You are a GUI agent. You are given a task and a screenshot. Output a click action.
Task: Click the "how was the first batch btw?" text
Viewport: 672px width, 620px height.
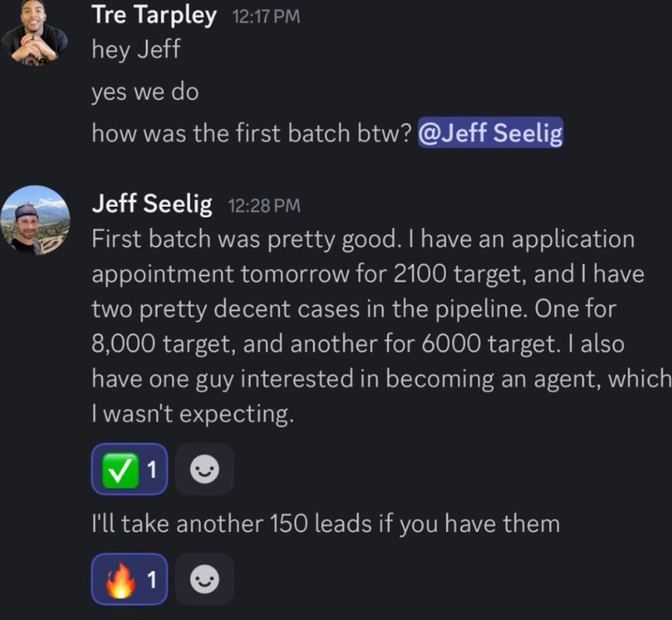coord(251,133)
